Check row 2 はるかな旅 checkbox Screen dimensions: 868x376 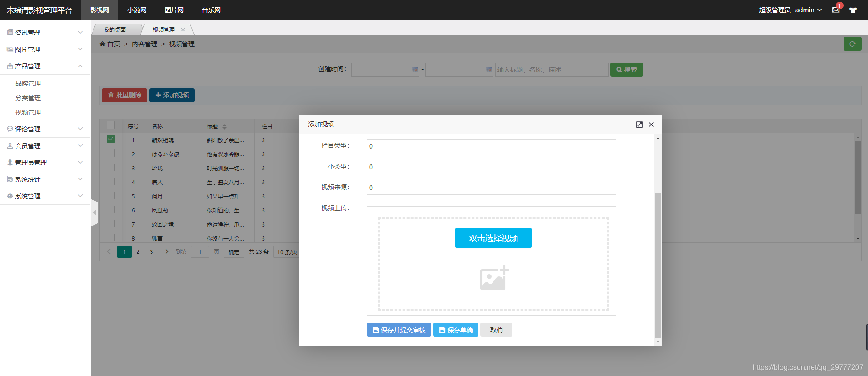point(111,154)
